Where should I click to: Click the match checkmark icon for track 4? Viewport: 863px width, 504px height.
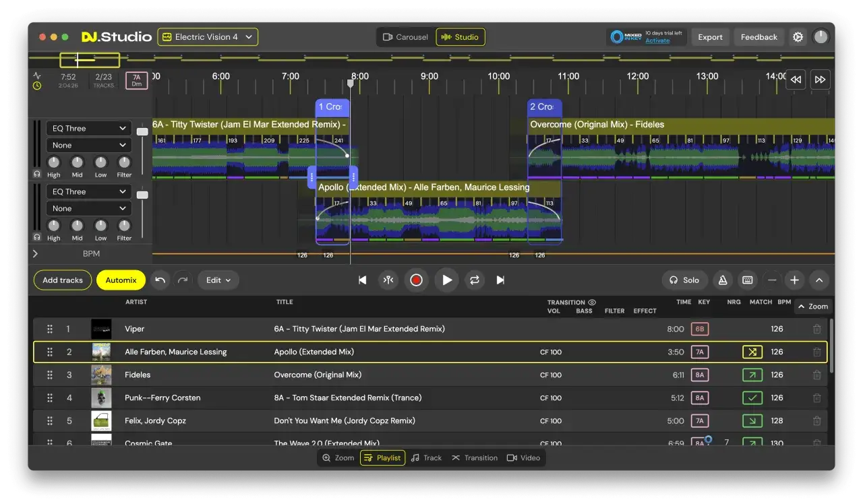[752, 398]
